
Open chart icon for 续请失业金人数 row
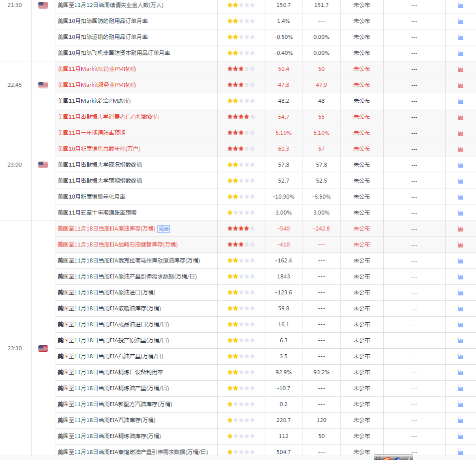[460, 5]
